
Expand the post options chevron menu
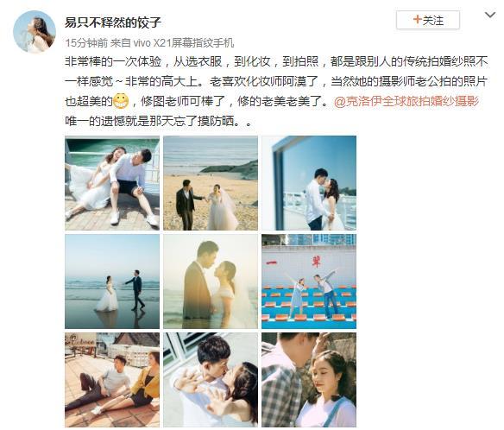coord(490,16)
